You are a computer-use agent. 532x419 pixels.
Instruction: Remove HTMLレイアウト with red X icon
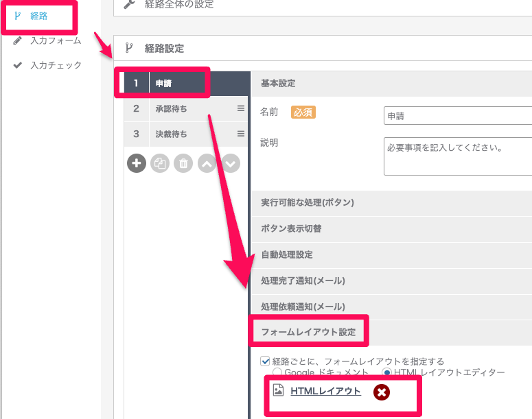click(x=382, y=392)
